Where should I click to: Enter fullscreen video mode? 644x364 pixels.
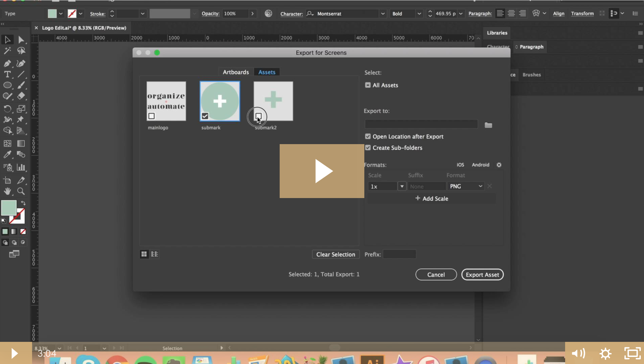pos(632,353)
